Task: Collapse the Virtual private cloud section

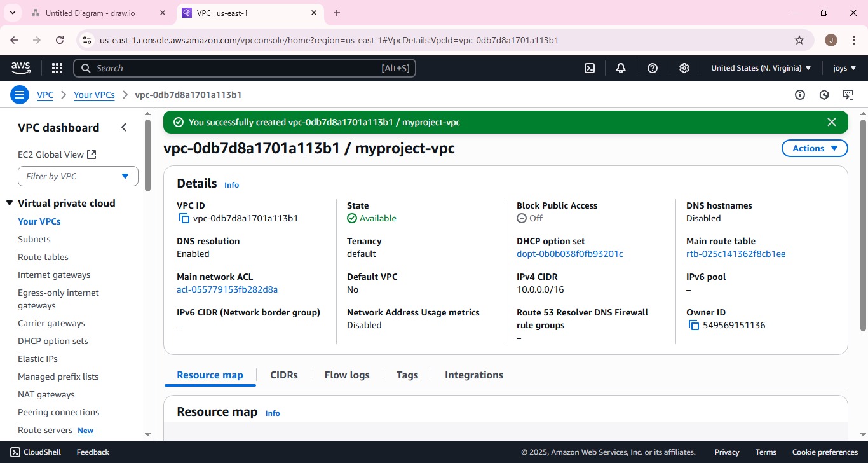Action: (x=10, y=204)
